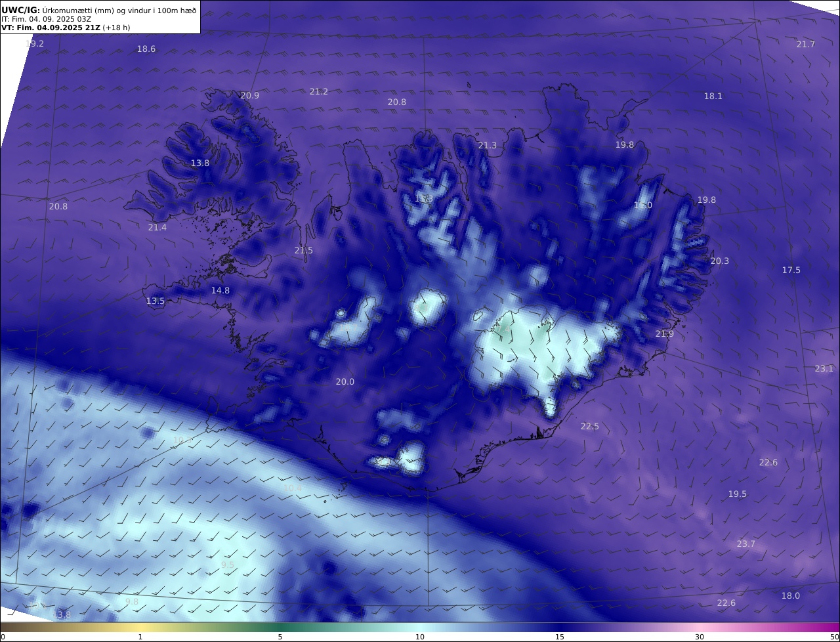Image resolution: width=840 pixels, height=642 pixels.
Task: Pick the 13.5 wind value
Action: (x=155, y=301)
